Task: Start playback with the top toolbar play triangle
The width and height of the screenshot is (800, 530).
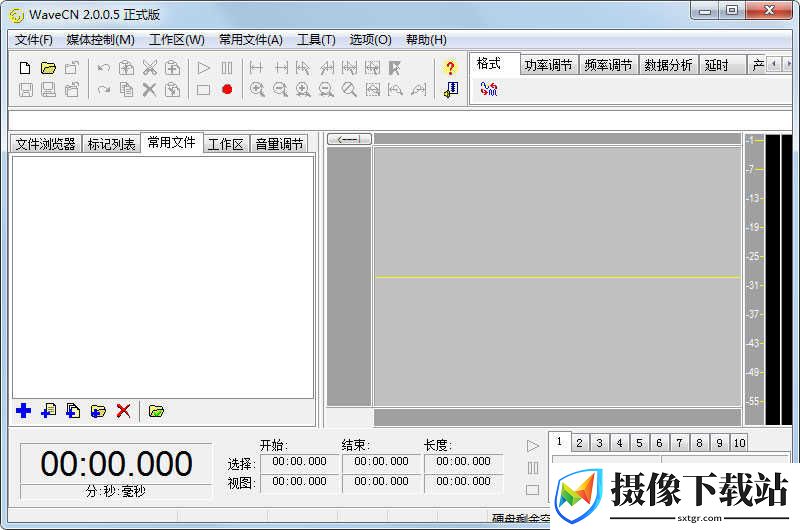Action: click(x=204, y=68)
